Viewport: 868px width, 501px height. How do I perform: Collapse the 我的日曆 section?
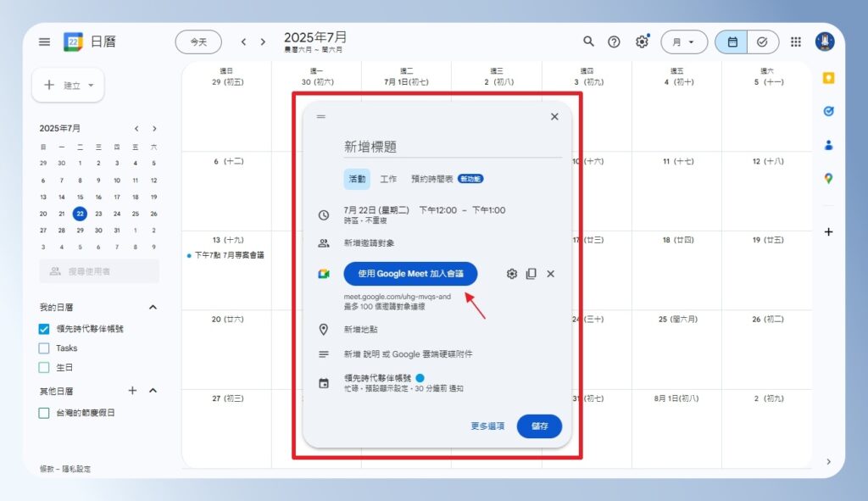pos(153,307)
